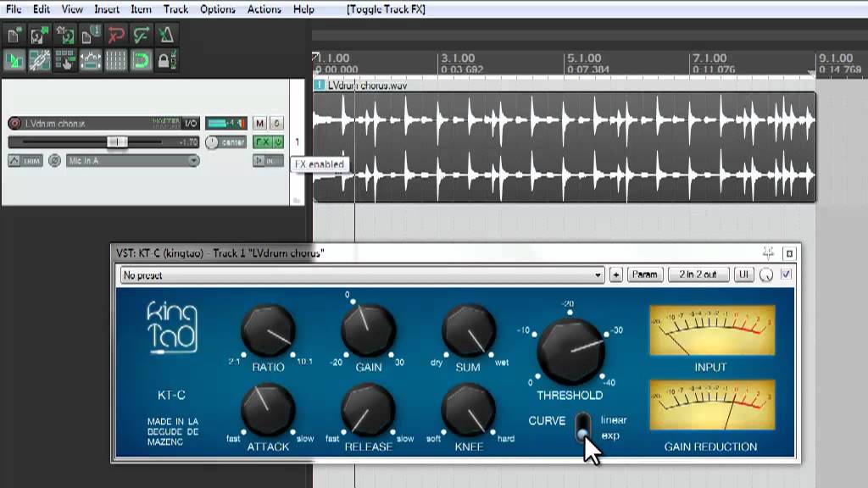Click the KNEE knob

[x=468, y=411]
